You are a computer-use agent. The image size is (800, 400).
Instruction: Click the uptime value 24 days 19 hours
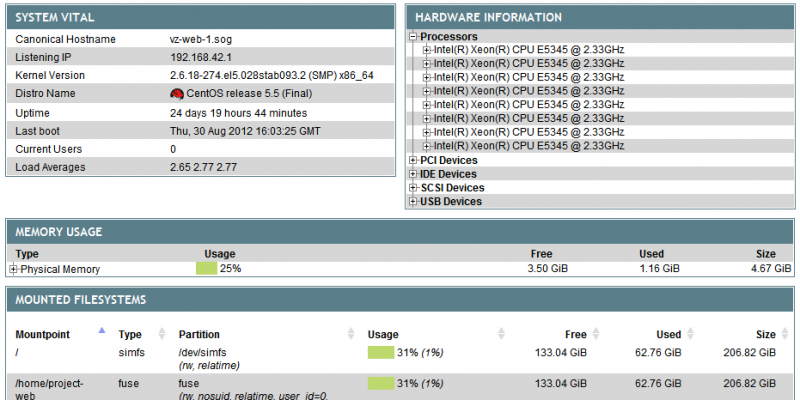tap(238, 113)
